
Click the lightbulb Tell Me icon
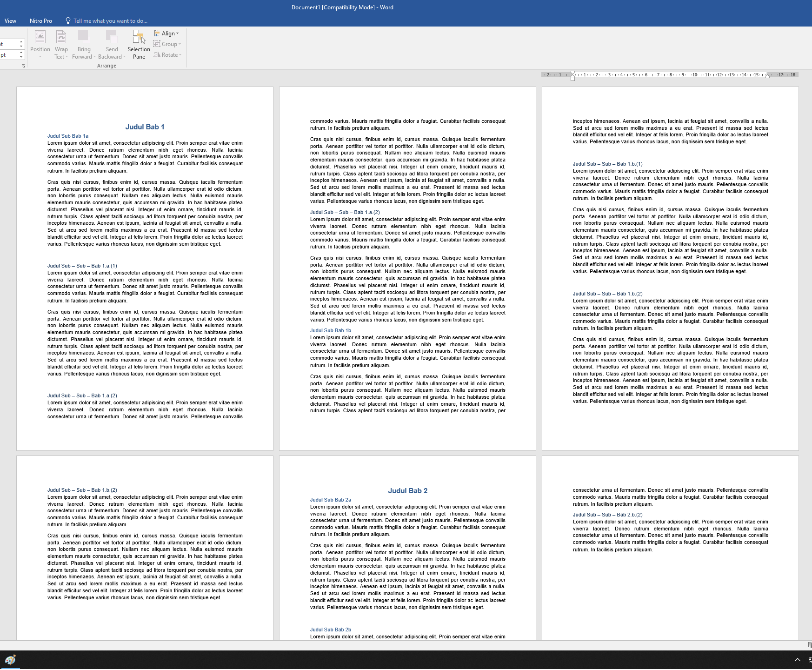[68, 21]
